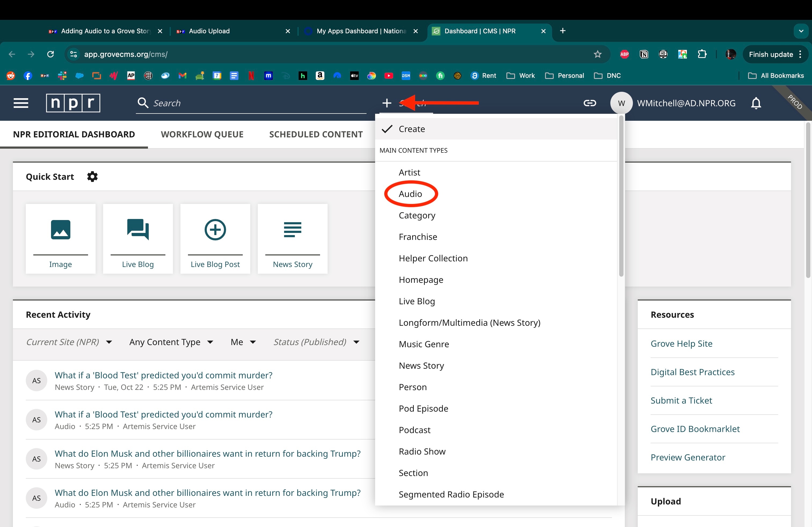Switch to the Scheduled Content tab
Viewport: 812px width, 527px height.
(x=316, y=134)
